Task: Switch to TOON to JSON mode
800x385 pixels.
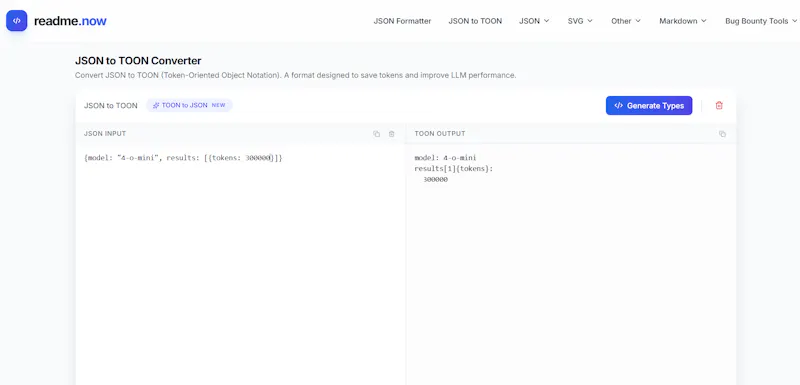Action: (x=189, y=106)
